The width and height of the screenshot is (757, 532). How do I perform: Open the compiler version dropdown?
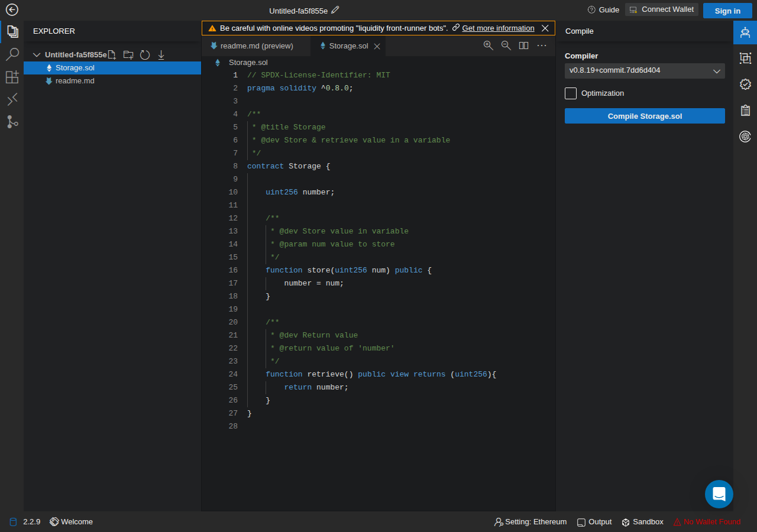645,71
